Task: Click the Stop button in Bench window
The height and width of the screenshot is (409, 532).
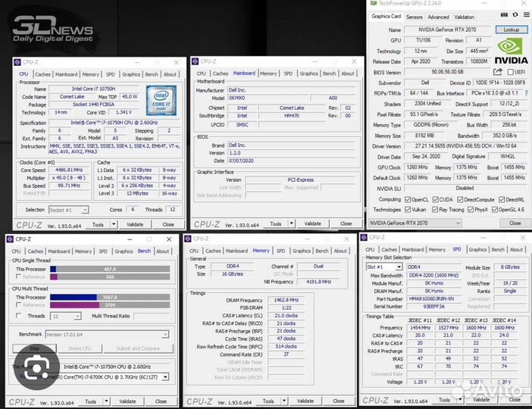Action: point(34,348)
